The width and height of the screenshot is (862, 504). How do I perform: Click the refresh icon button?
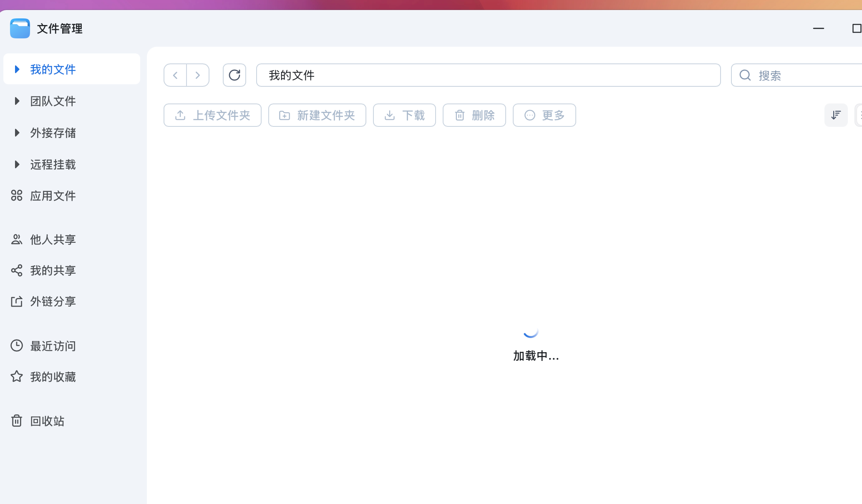coord(234,75)
